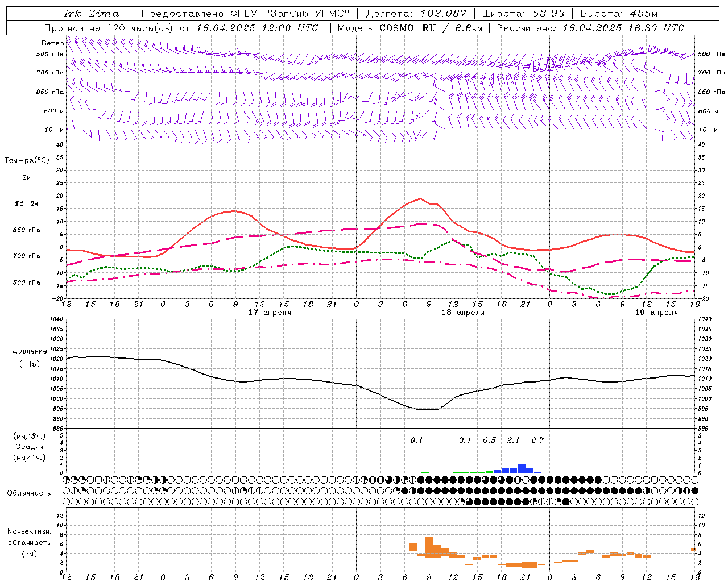Click the (км) unit under convective cloudiness

point(29,553)
